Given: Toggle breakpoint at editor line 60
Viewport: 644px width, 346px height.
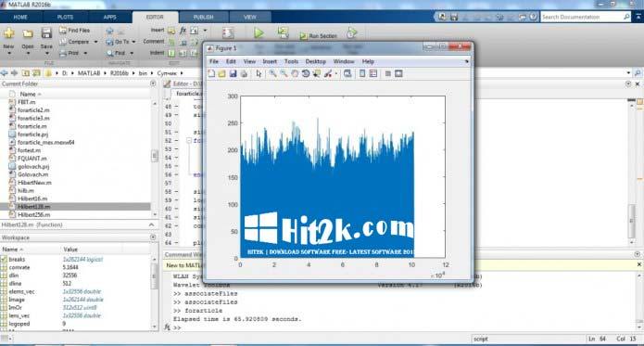Looking at the screenshot, I should (x=177, y=209).
